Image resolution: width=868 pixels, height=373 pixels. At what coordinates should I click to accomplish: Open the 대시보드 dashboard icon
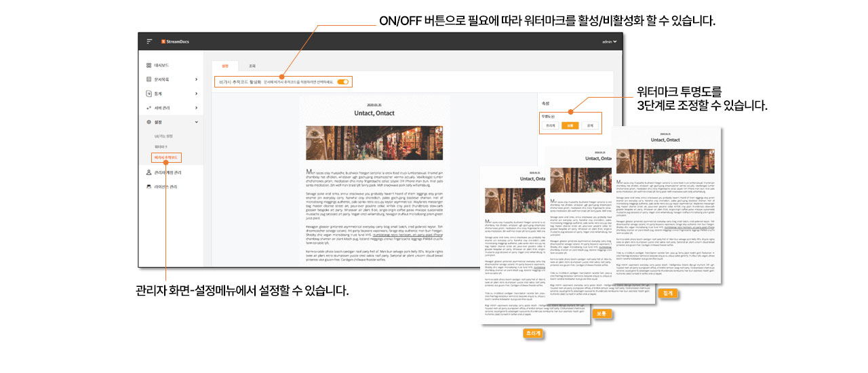[x=149, y=66]
